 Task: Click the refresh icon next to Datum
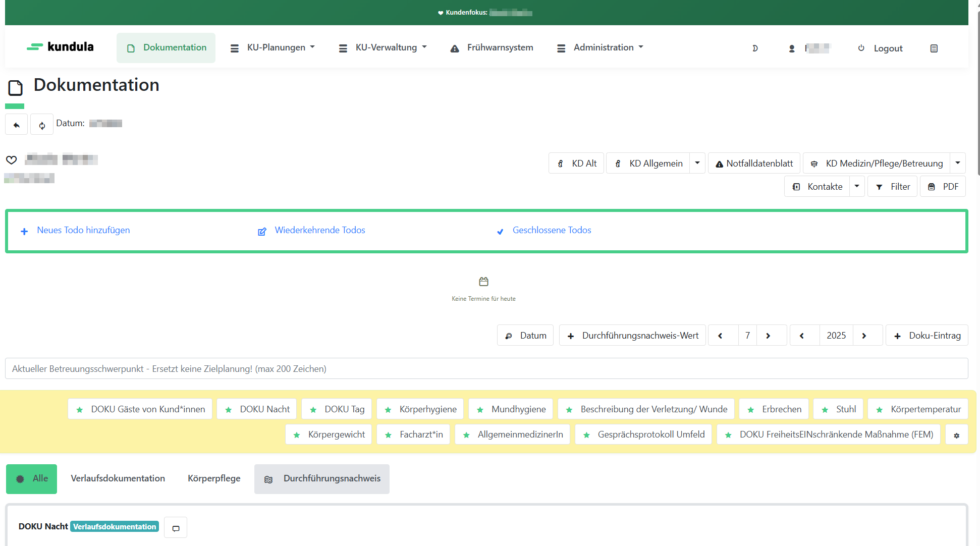(42, 125)
